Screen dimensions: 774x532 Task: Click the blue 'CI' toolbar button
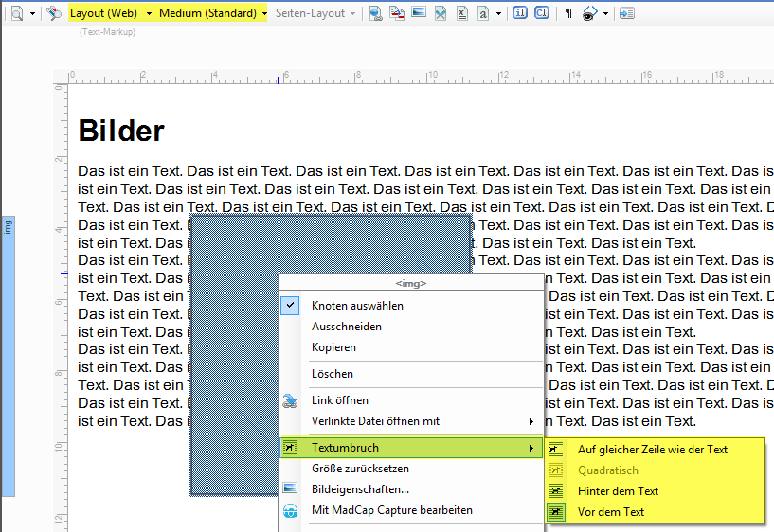tap(541, 13)
